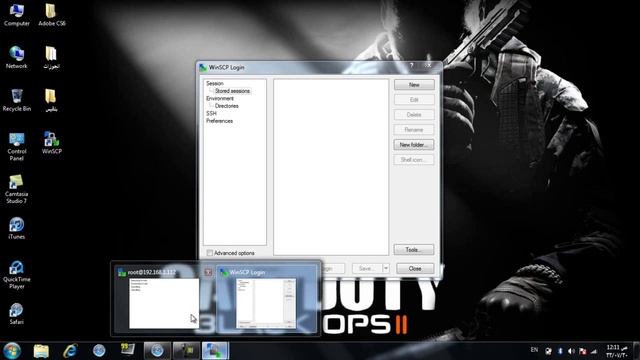
Task: Close the root@192.168.1.112 preview thumbnail
Action: coord(208,272)
